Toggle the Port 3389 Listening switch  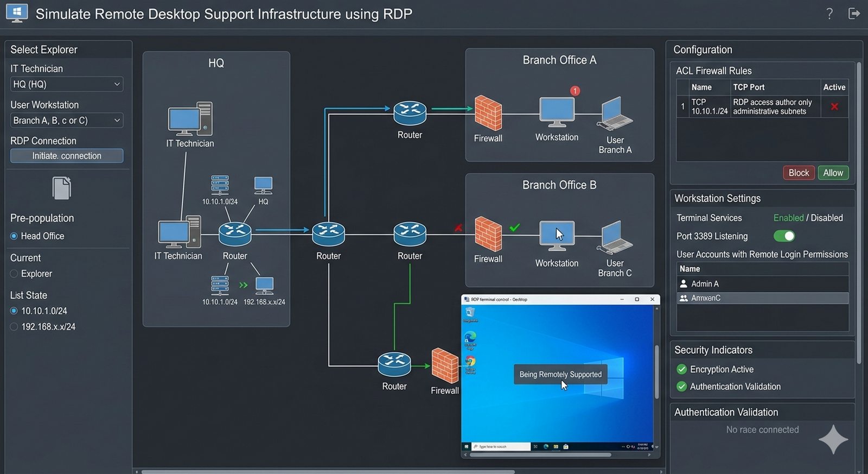tap(784, 236)
